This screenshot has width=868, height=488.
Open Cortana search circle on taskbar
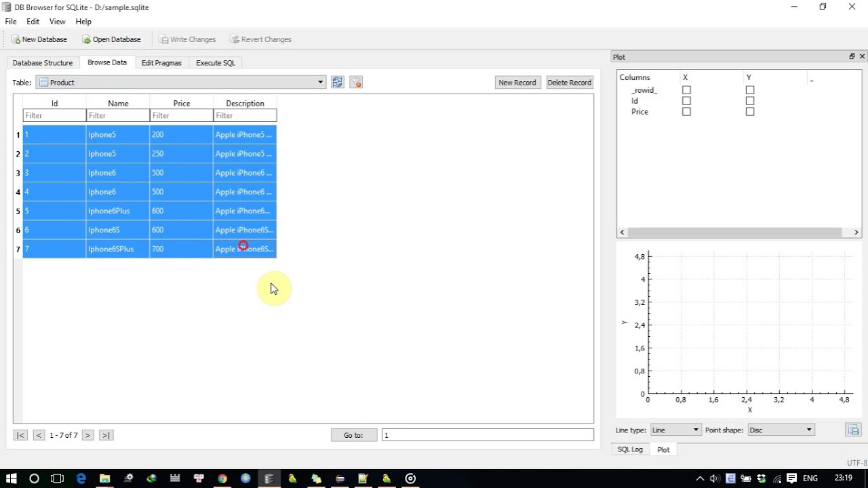click(35, 479)
